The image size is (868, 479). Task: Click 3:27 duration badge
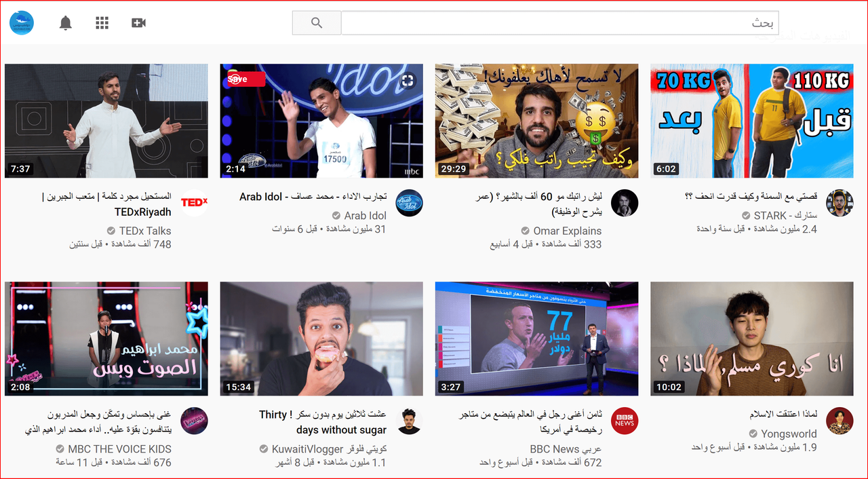click(451, 387)
